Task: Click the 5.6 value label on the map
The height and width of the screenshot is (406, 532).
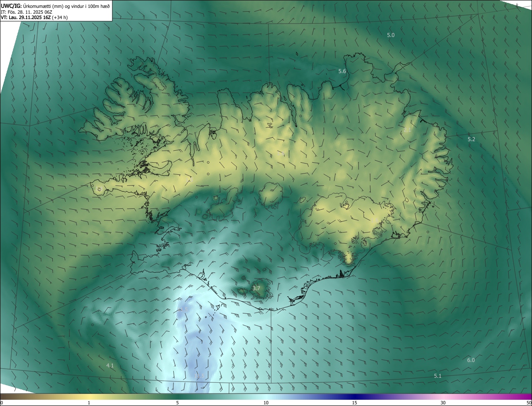Action: tap(342, 71)
